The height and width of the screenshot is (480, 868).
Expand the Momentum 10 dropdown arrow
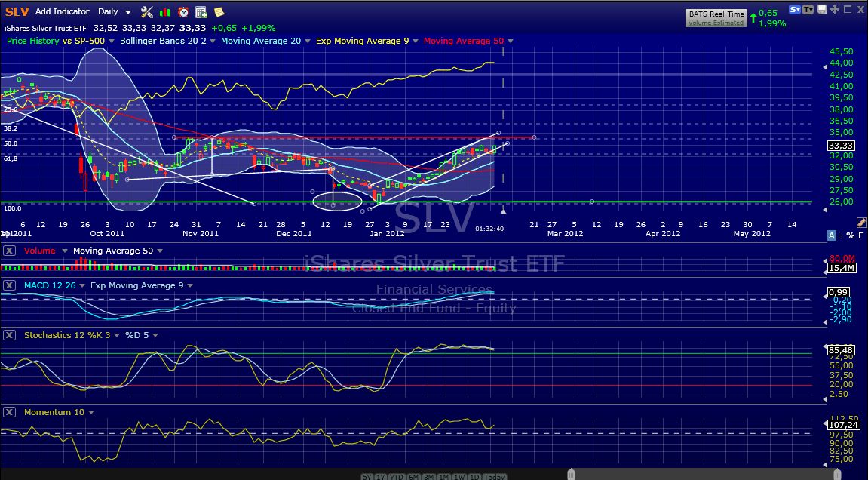pos(90,413)
